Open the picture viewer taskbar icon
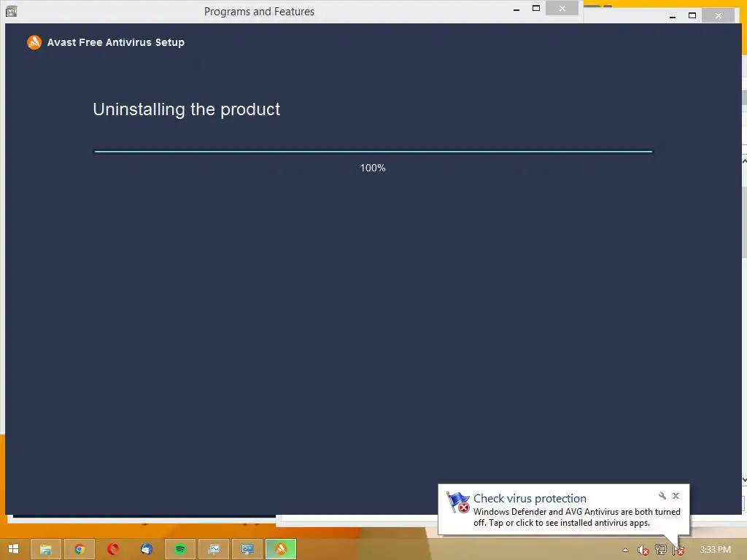This screenshot has width=747, height=560. [x=214, y=550]
